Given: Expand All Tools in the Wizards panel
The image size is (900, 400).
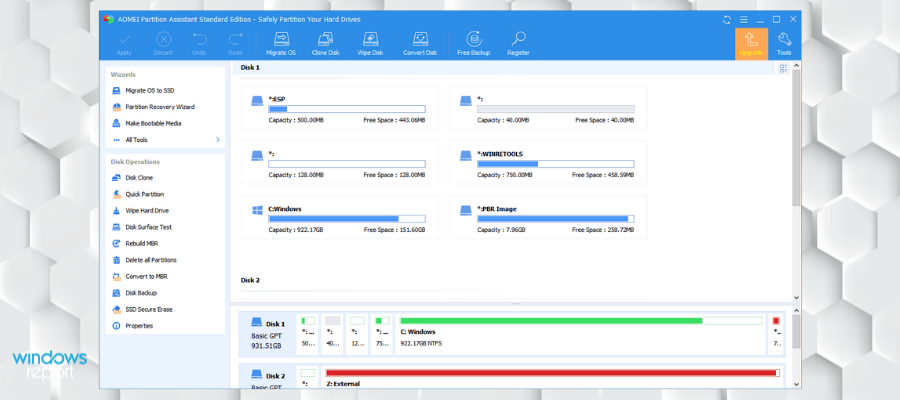Looking at the screenshot, I should (165, 139).
